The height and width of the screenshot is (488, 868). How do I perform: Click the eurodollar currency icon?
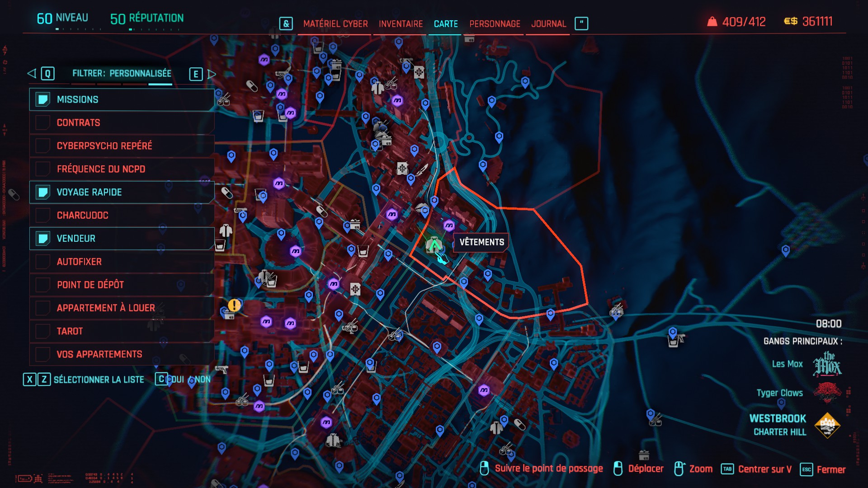(x=790, y=21)
